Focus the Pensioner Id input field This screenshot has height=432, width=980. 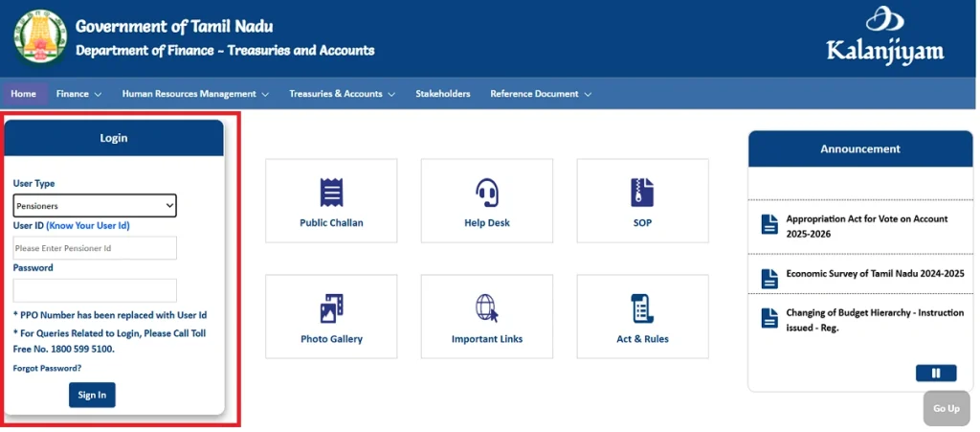95,248
